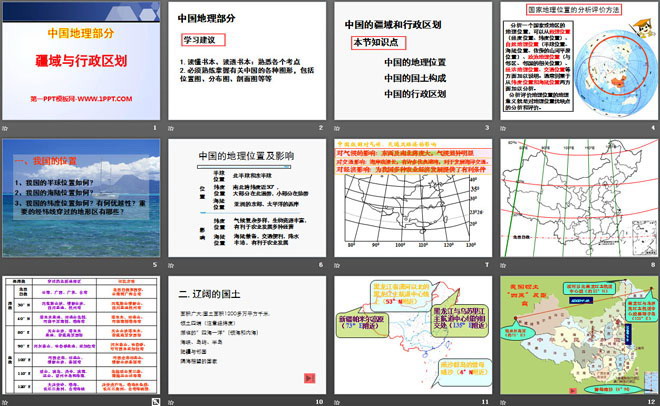Select slide 8 with green meridian lines map
The image size is (660, 406).
pyautogui.click(x=579, y=198)
